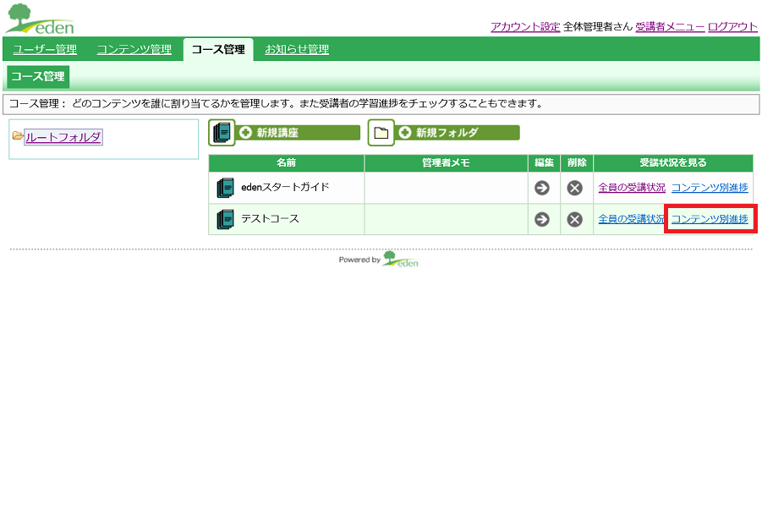
Task: Click the コース管理 sub-menu button
Action: (x=38, y=77)
